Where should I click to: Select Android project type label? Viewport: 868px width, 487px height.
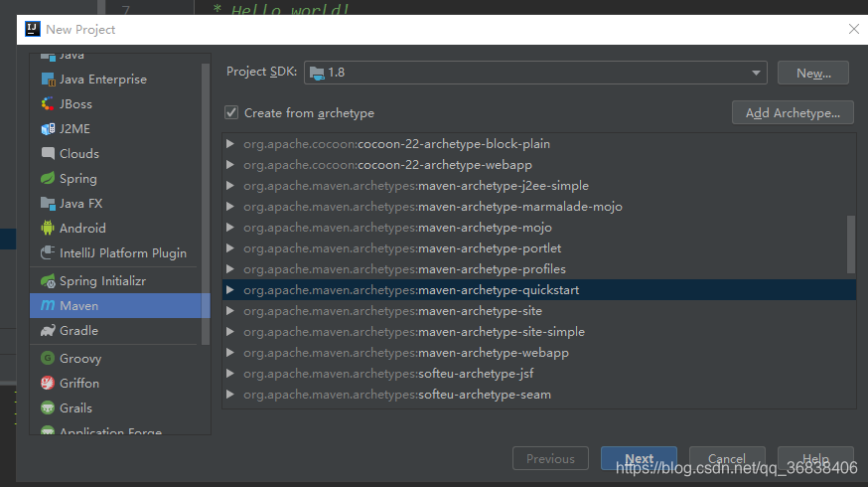pyautogui.click(x=82, y=228)
